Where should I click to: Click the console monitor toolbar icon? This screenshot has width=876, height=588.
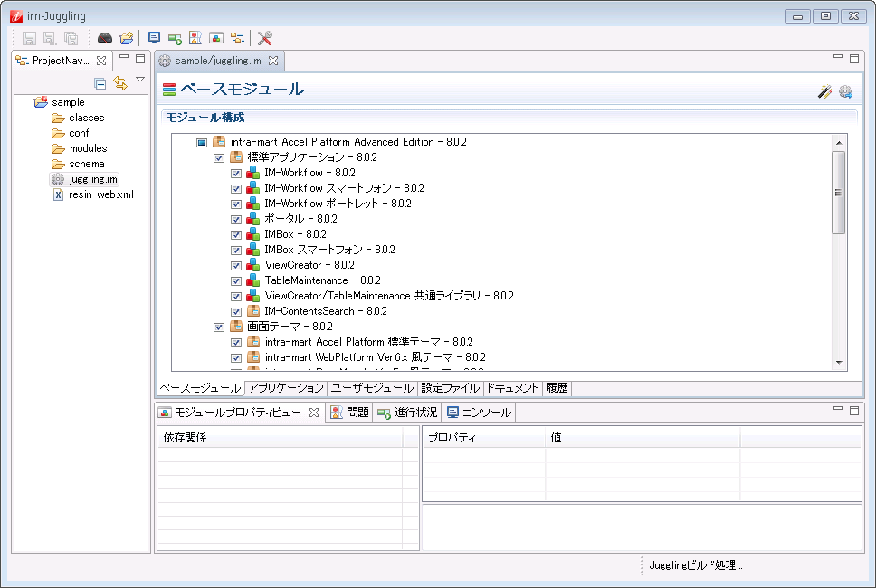[x=154, y=38]
